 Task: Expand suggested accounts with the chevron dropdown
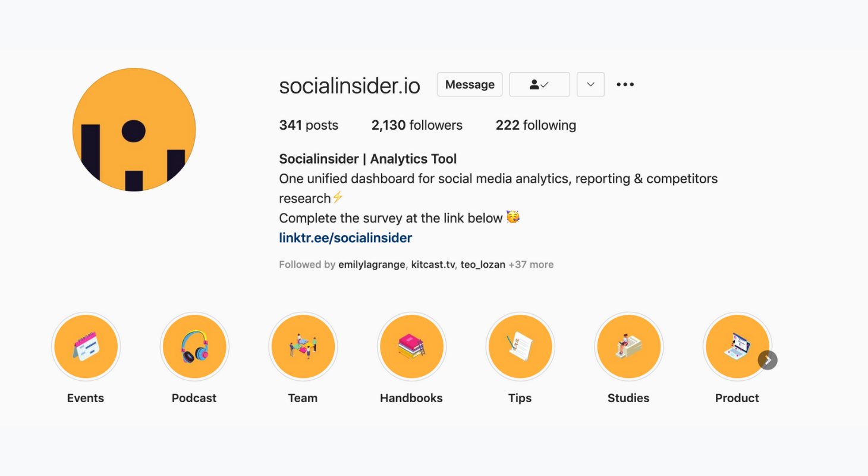[590, 84]
